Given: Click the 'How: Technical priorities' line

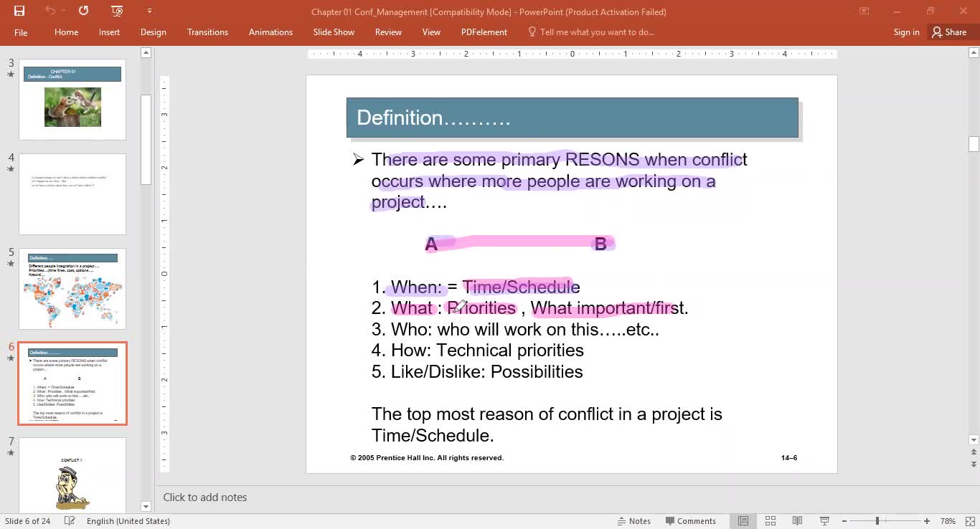Looking at the screenshot, I should click(478, 351).
